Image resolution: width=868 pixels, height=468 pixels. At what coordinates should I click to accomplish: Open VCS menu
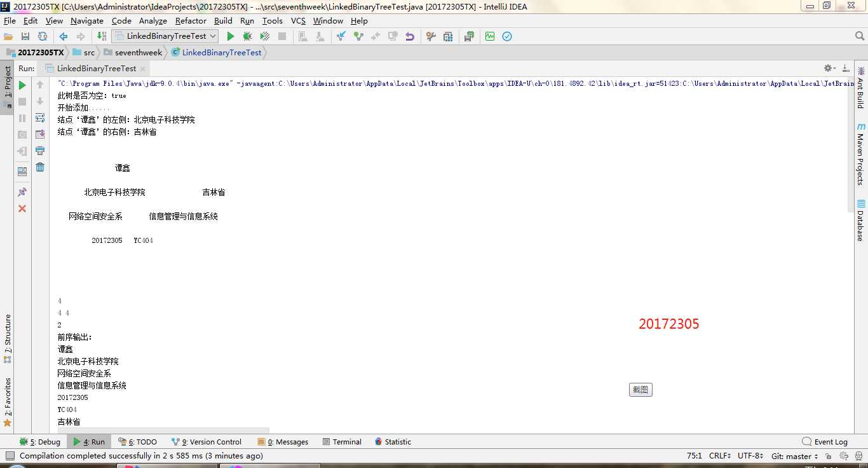pos(298,21)
